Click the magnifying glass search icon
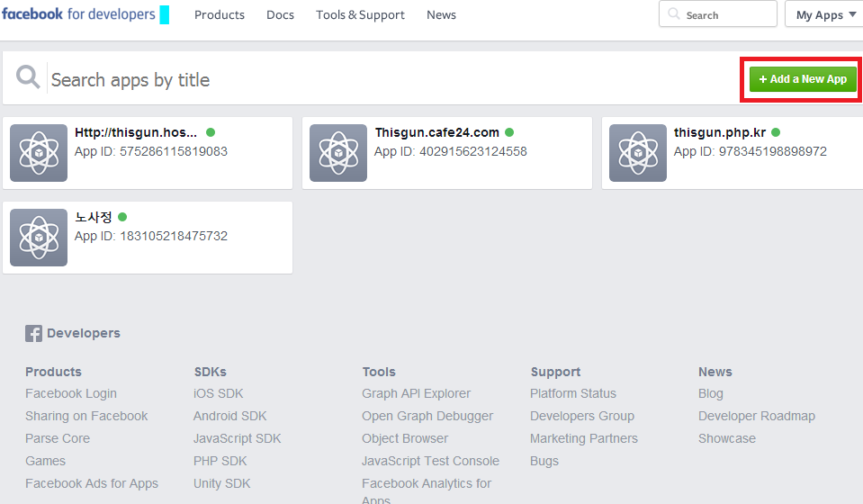Viewport: 863px width, 504px height. coord(28,78)
